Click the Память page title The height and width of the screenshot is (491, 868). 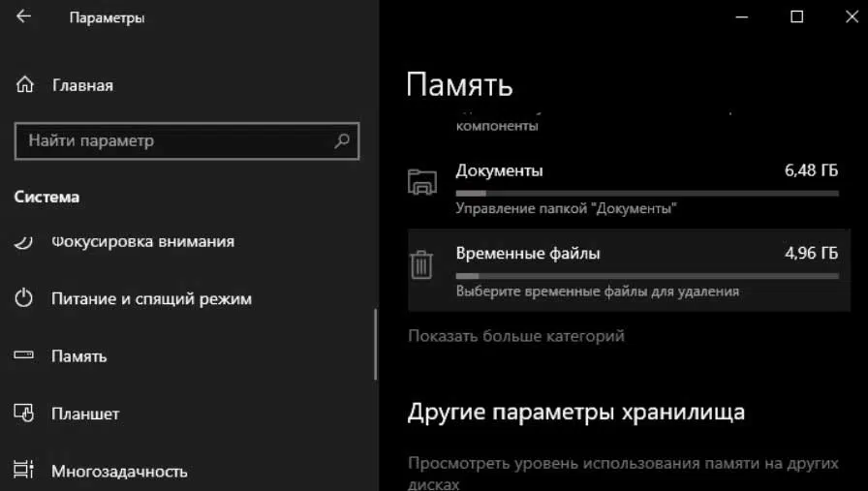[x=459, y=84]
